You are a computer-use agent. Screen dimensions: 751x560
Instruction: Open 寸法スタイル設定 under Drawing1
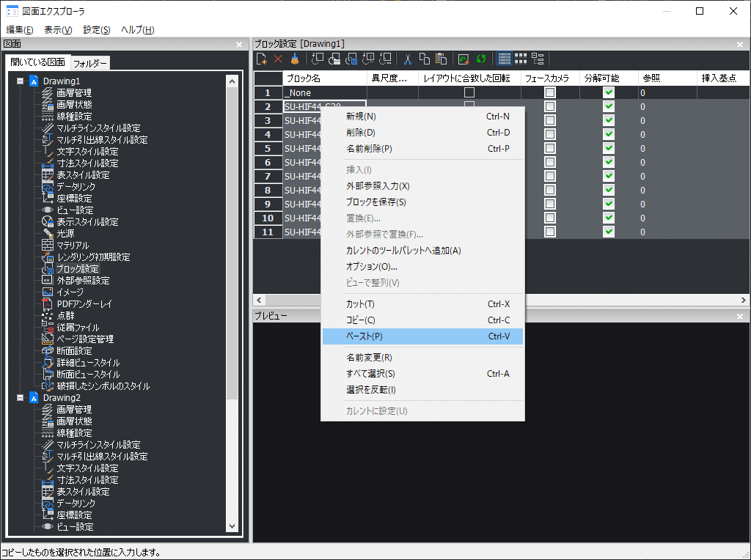tap(87, 163)
